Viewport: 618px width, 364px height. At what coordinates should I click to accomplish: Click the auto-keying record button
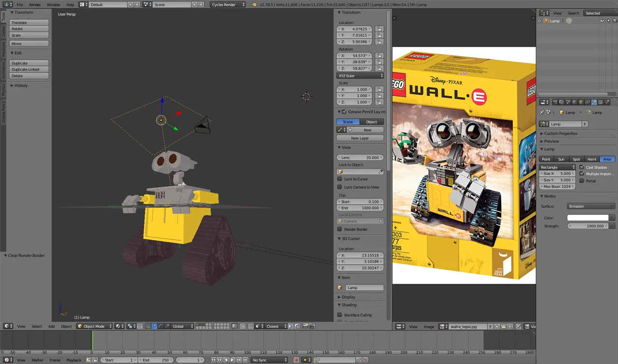pos(296,360)
